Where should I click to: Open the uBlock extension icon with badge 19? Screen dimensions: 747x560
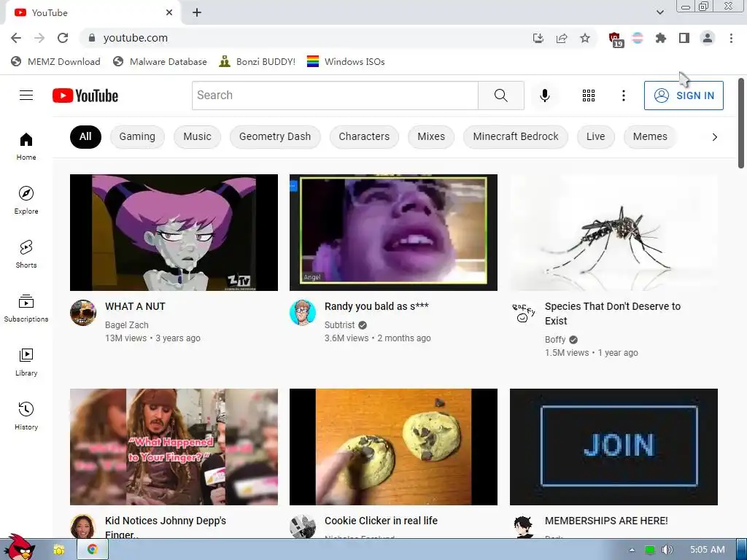pos(616,39)
